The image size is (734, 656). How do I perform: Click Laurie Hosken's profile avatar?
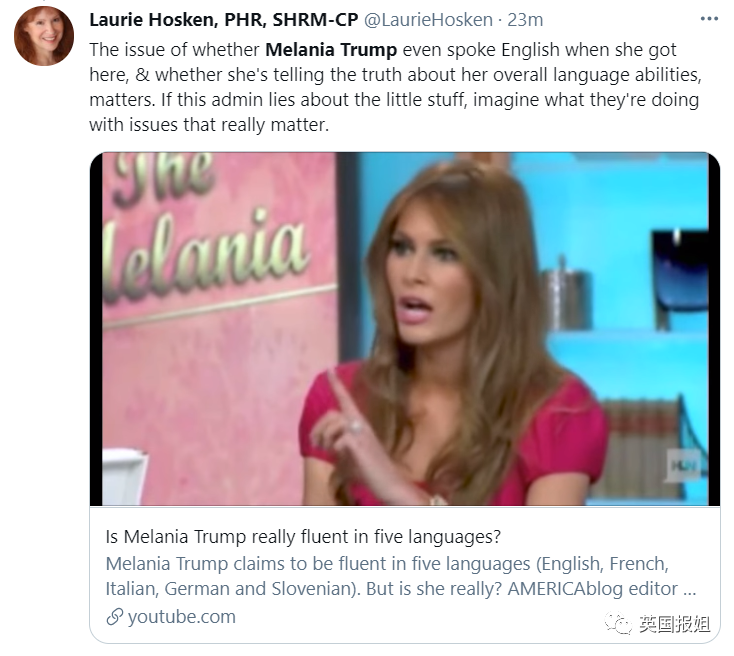(x=44, y=36)
